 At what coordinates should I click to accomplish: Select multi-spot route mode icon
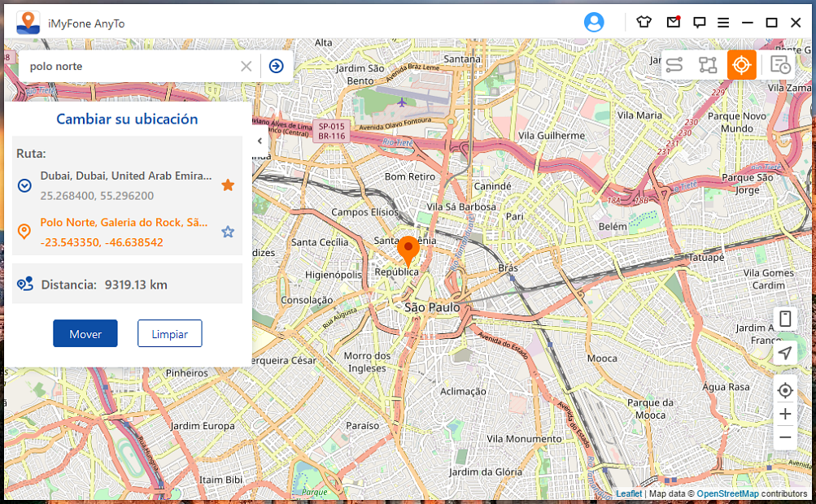click(708, 65)
